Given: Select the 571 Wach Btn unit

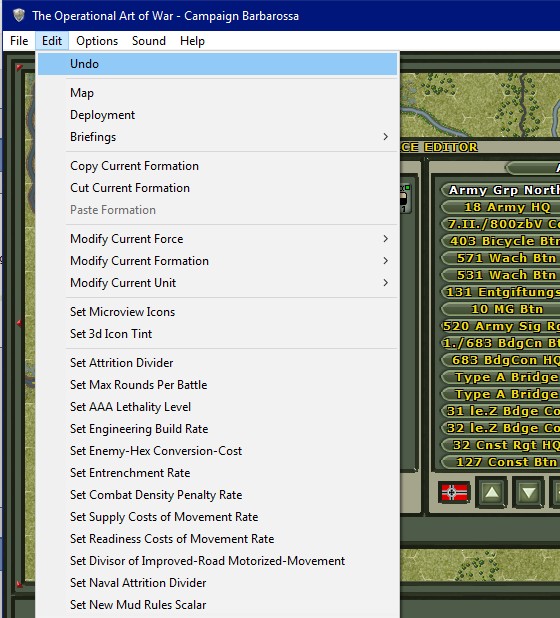Looking at the screenshot, I should point(507,258).
